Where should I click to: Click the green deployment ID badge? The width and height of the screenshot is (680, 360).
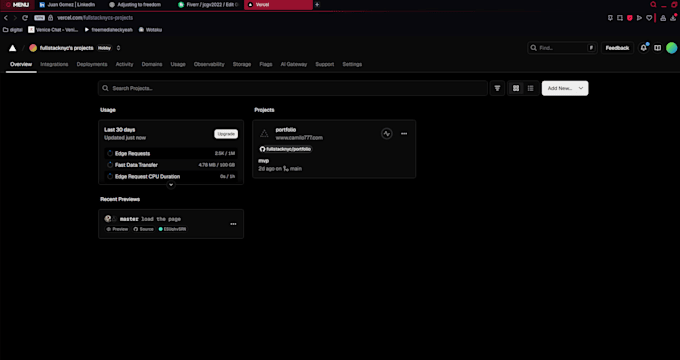[172, 229]
